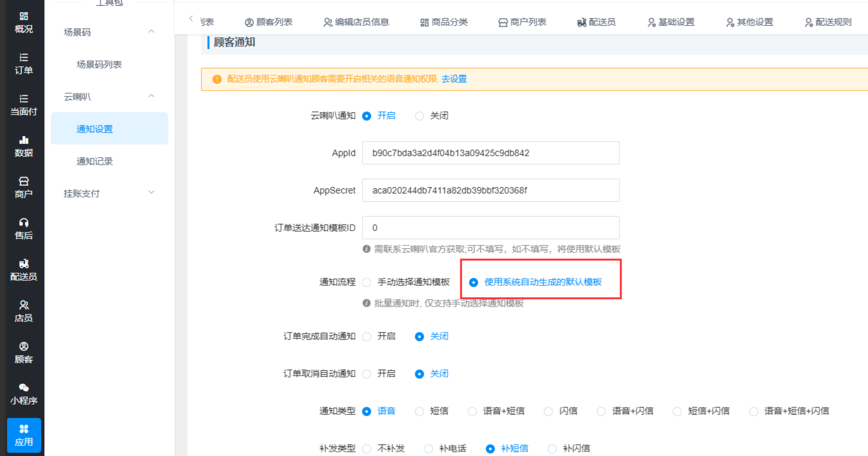
Task: Open 商户 merchants in sidebar
Action: click(23, 188)
